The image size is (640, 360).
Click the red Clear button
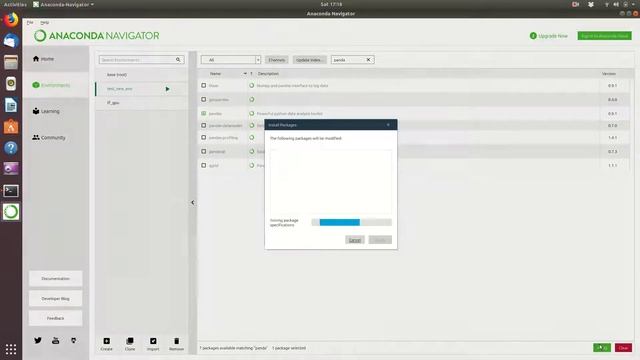coord(623,348)
